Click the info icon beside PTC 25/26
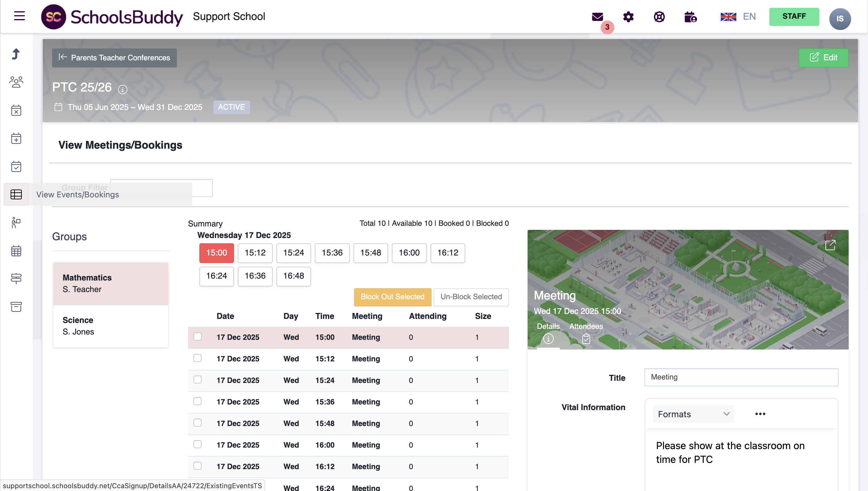 click(x=123, y=89)
